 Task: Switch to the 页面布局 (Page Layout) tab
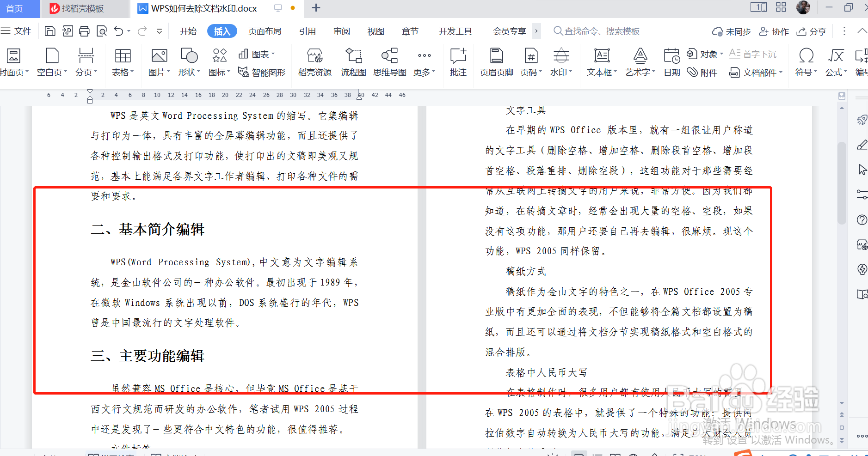(265, 31)
